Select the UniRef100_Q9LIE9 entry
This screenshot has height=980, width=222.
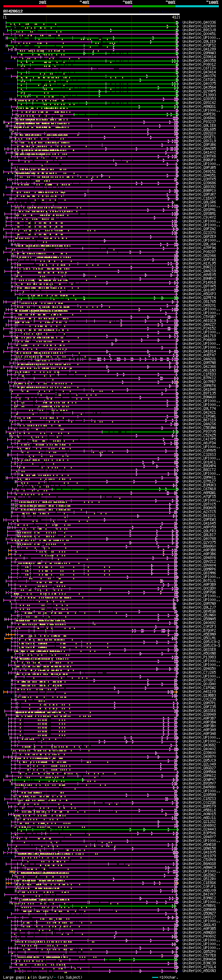click(199, 41)
